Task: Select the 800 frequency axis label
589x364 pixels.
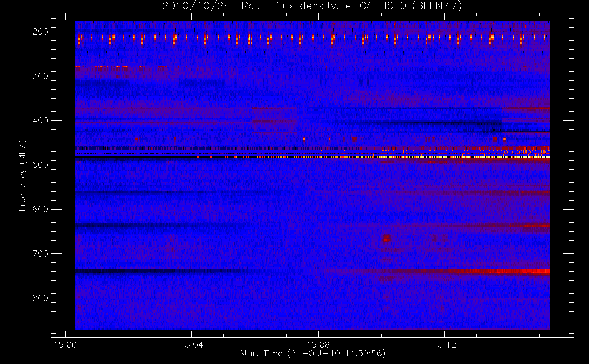Action: [x=40, y=298]
